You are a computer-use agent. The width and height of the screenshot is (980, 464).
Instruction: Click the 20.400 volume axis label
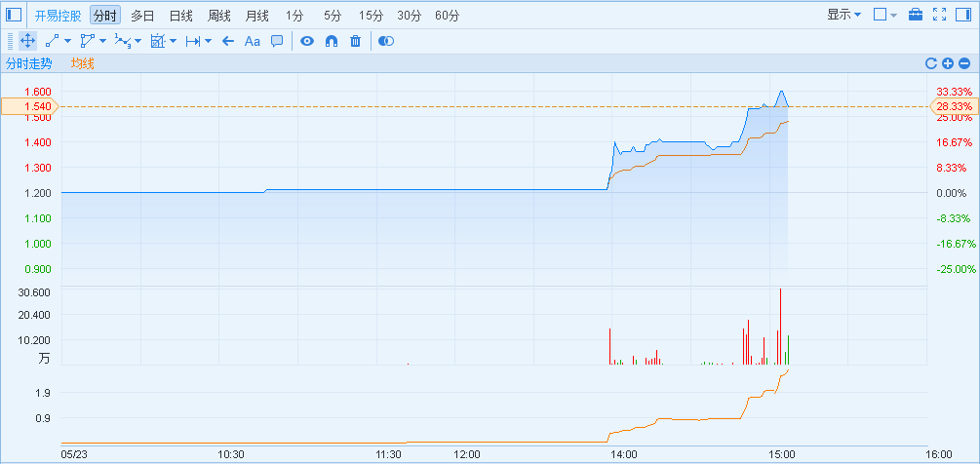(x=35, y=315)
